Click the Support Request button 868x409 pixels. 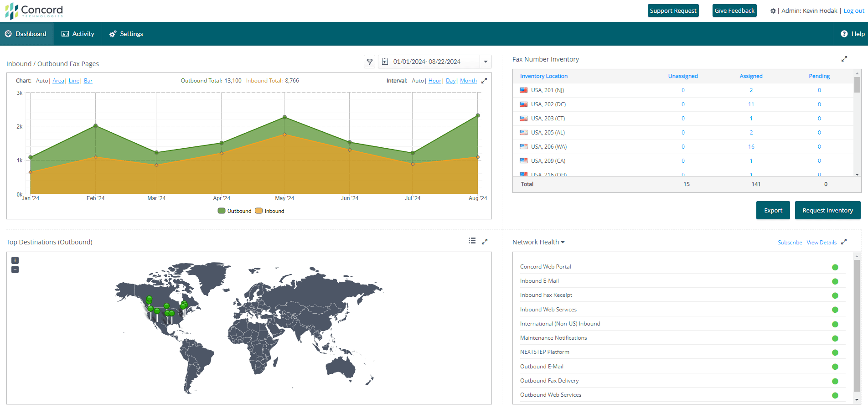click(673, 10)
